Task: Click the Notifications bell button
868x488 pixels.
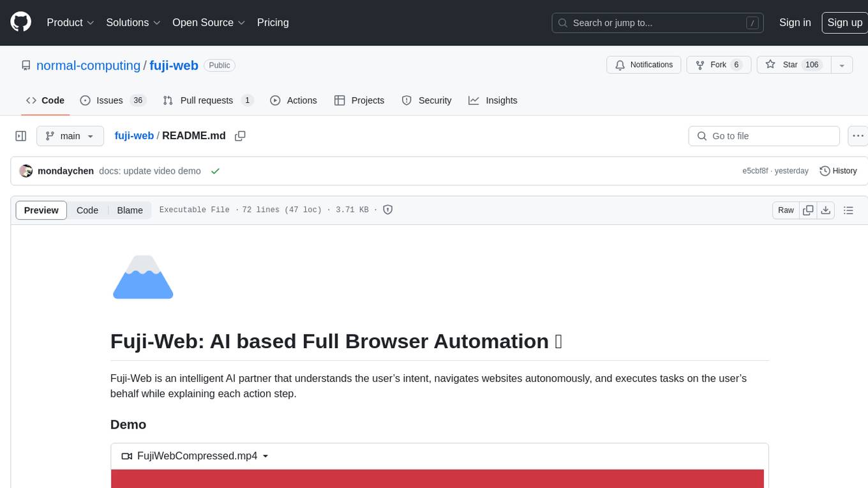Action: point(643,65)
